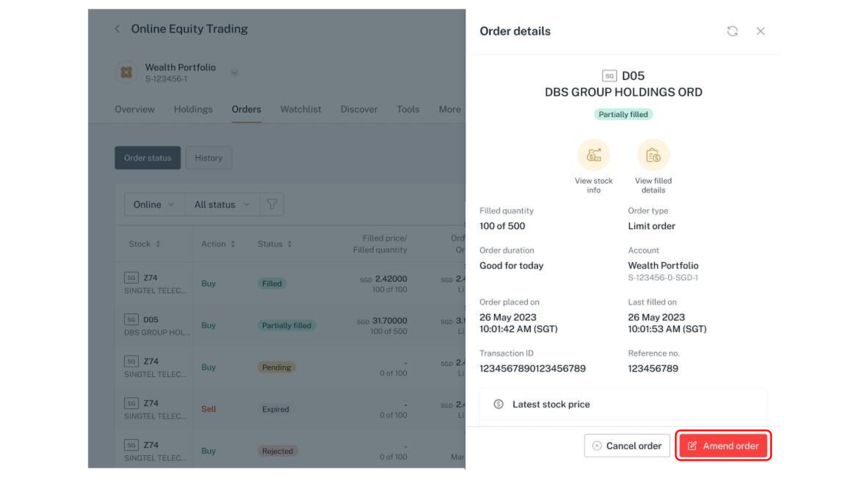Click the SGD 31.70000 filled price
The height and width of the screenshot is (500, 868).
pyautogui.click(x=382, y=320)
